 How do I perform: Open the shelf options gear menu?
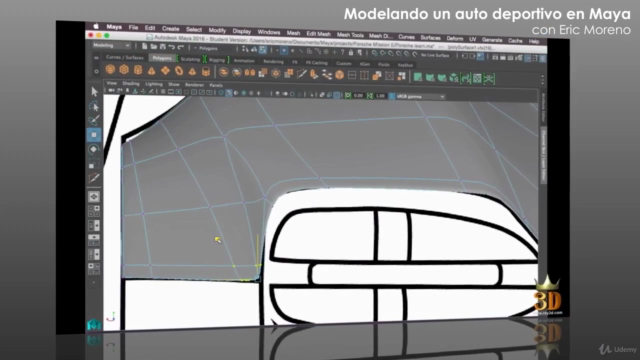point(96,71)
